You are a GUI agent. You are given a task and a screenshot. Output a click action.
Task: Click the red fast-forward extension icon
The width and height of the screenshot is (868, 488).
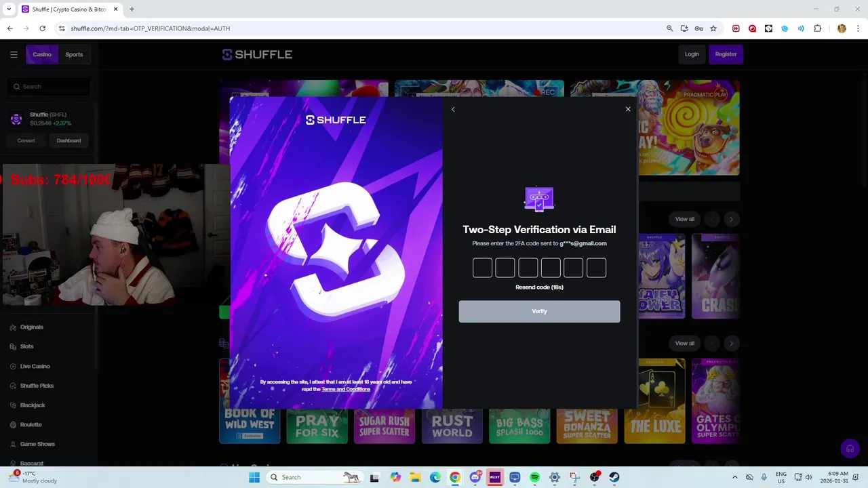pyautogui.click(x=736, y=28)
